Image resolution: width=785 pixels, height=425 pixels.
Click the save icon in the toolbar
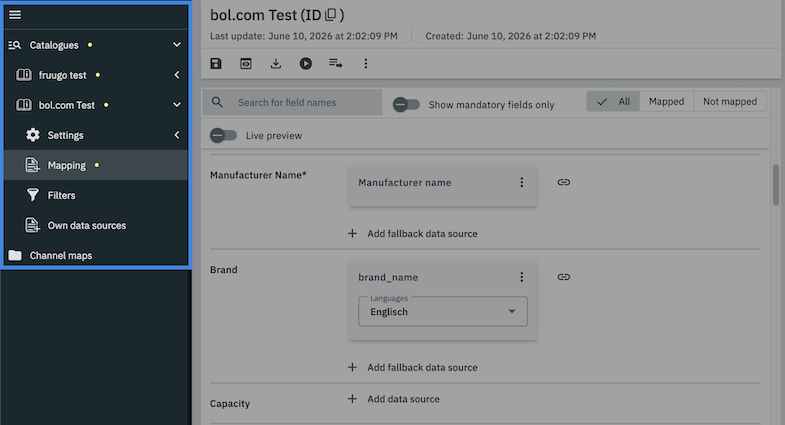pos(216,64)
